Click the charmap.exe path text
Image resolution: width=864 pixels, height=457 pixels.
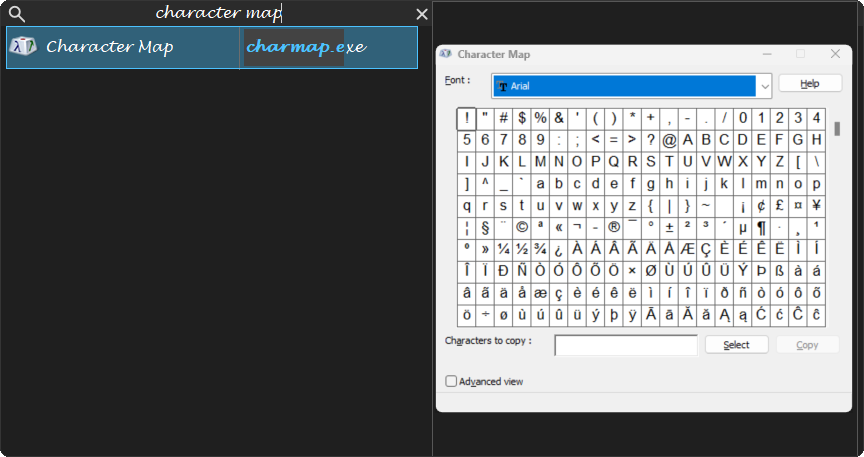(x=306, y=47)
